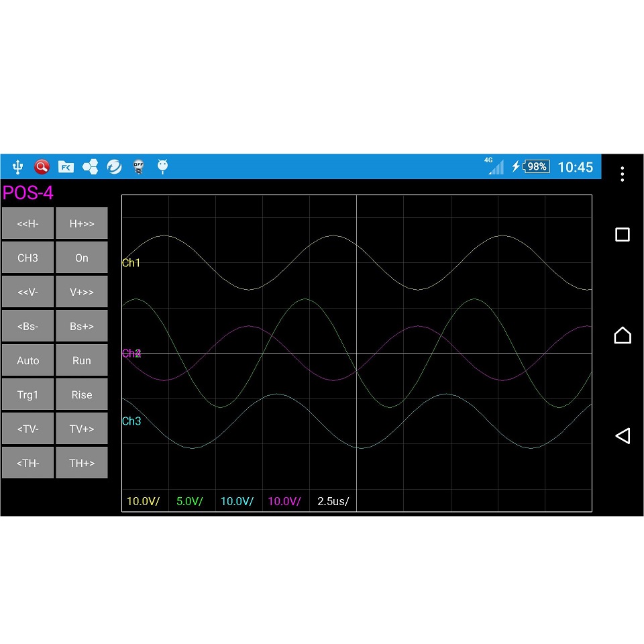Cycle the CH3 channel selector
The height and width of the screenshot is (644, 644).
[28, 258]
